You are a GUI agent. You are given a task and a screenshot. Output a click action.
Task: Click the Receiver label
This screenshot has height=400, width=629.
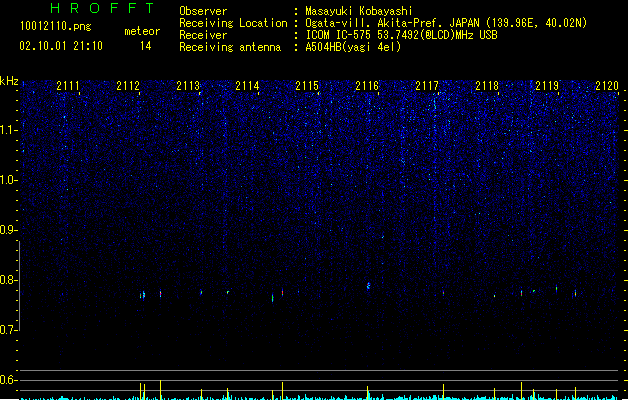[x=203, y=35]
